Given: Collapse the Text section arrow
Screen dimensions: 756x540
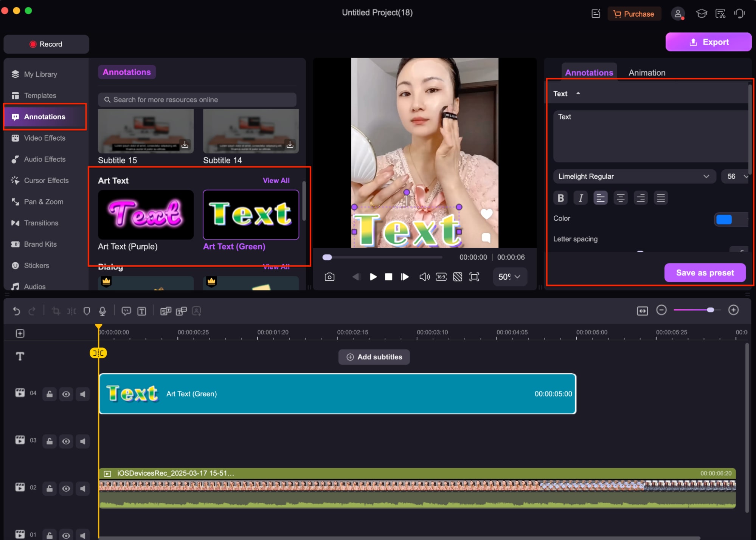Looking at the screenshot, I should 578,93.
